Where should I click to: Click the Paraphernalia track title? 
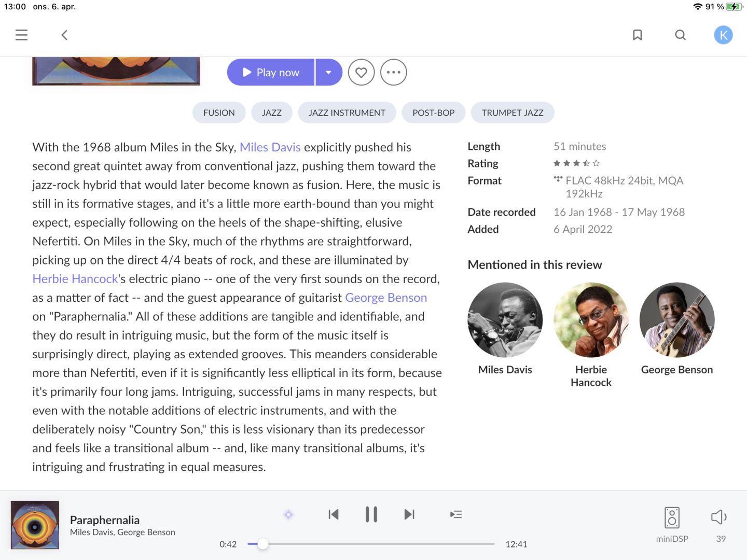pyautogui.click(x=105, y=520)
